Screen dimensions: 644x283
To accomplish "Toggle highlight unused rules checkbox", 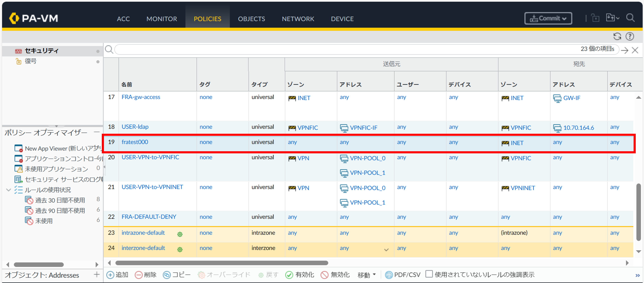I will pyautogui.click(x=429, y=274).
